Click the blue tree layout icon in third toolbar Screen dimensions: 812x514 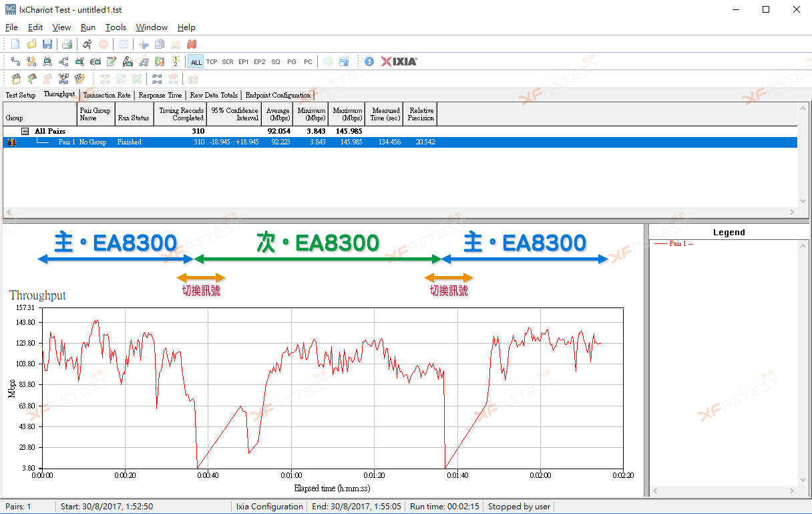[x=157, y=79]
